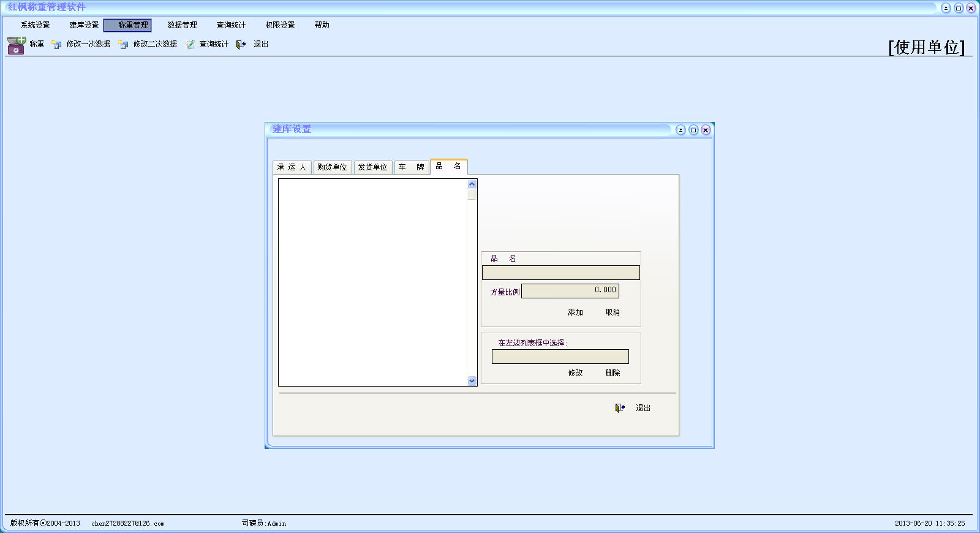Switch to the 购货单位 tab
Image resolution: width=980 pixels, height=533 pixels.
tap(333, 167)
